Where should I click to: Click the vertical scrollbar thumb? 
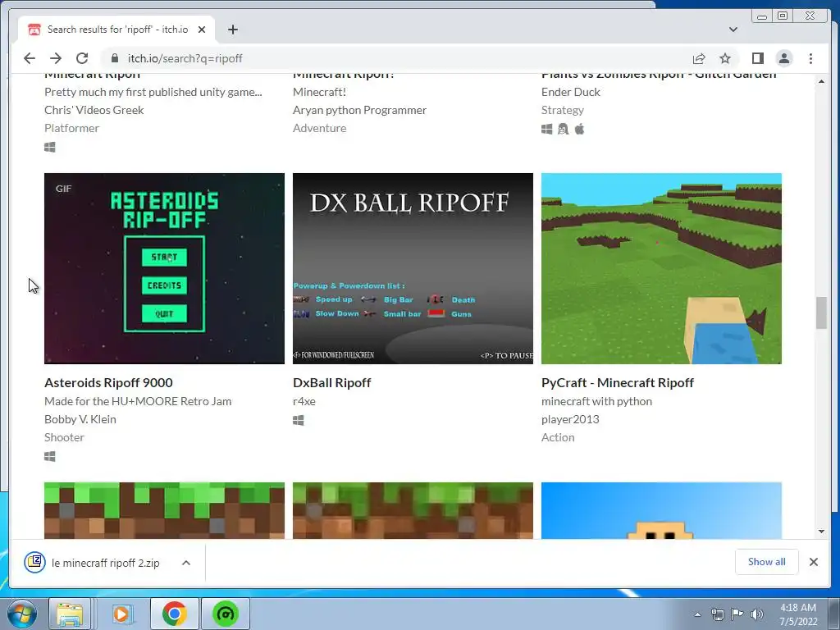coord(821,313)
